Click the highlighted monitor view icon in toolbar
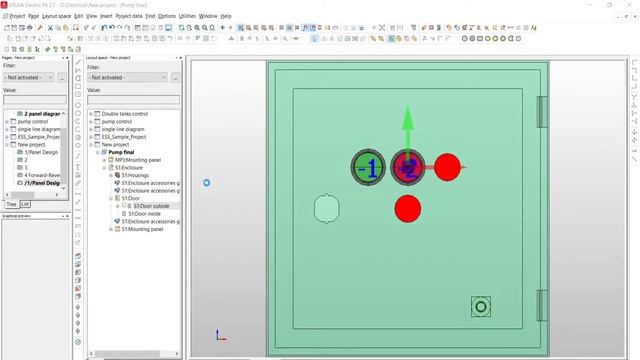The image size is (640, 360). point(169,28)
